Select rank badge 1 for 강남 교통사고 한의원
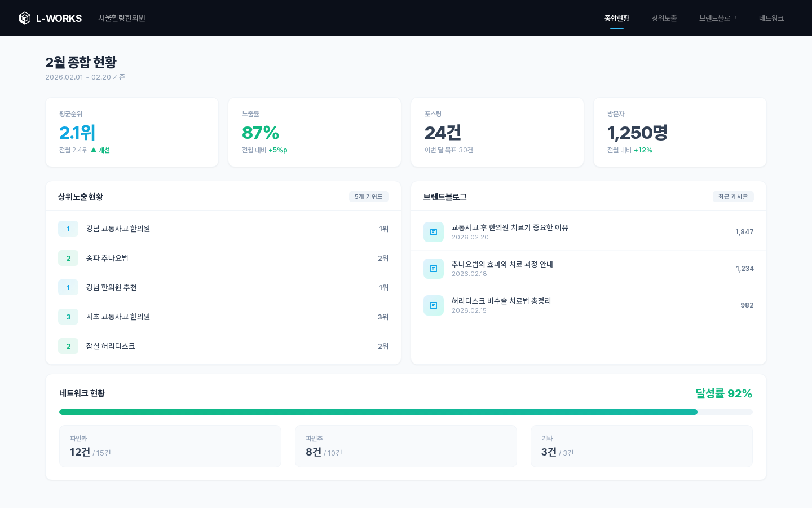812x508 pixels. click(68, 229)
